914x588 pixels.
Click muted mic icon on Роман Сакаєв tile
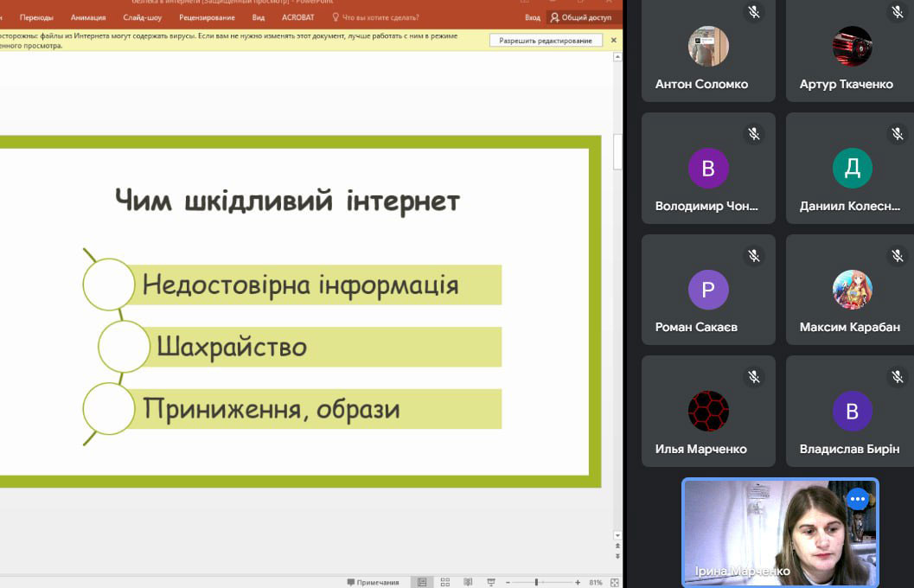[754, 255]
